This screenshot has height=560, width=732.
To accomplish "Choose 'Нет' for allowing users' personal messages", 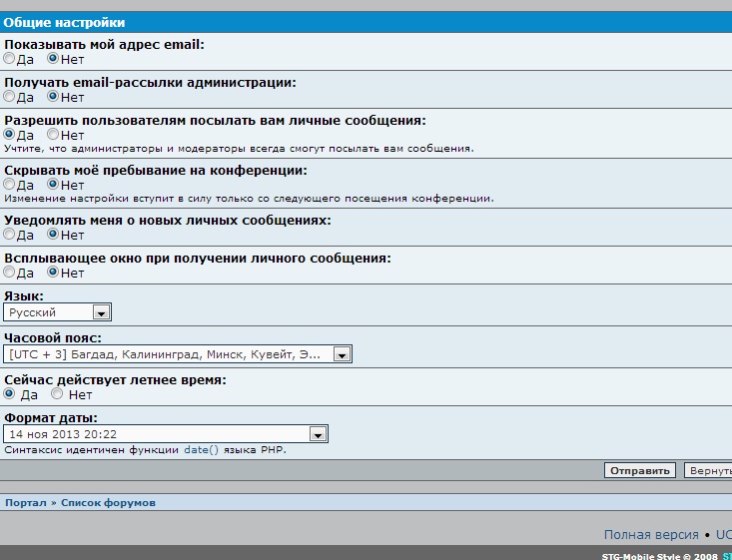I will [x=53, y=135].
